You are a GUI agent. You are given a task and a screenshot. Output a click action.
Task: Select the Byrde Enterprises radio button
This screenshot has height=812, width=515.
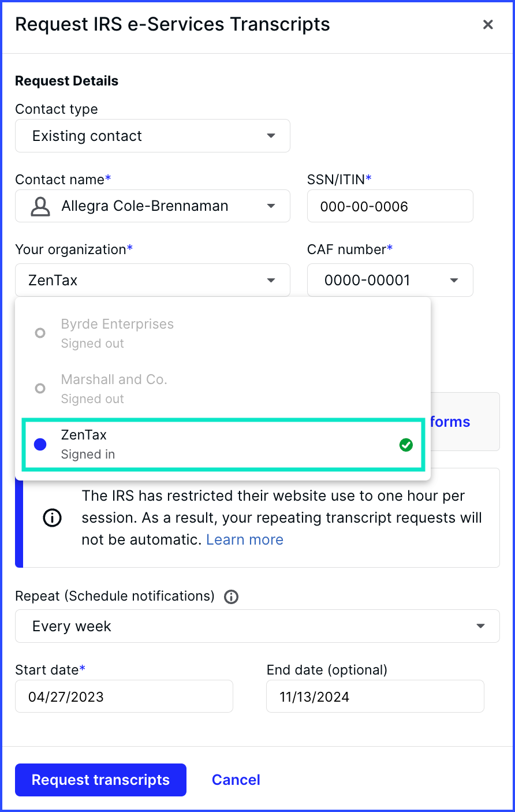coord(40,333)
